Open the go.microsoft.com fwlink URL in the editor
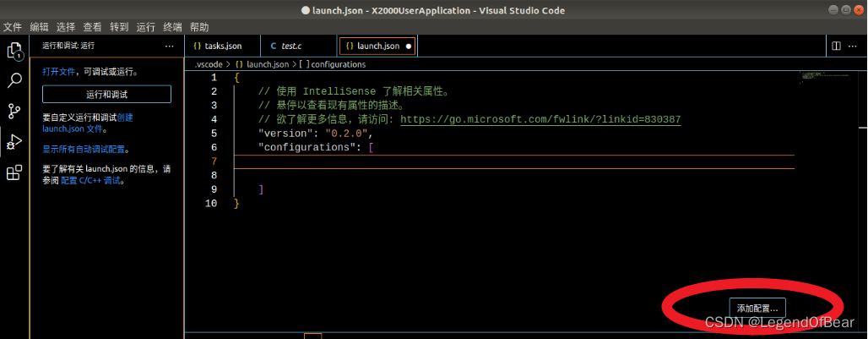This screenshot has height=339, width=868. coord(540,119)
